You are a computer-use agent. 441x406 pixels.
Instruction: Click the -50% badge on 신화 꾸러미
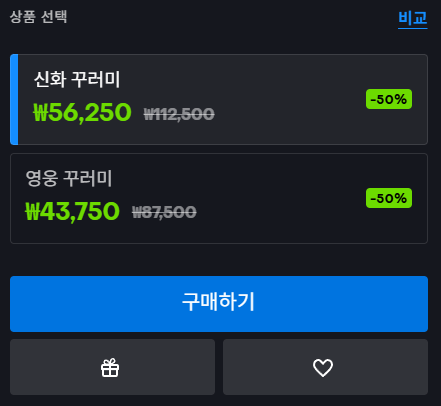click(x=389, y=99)
